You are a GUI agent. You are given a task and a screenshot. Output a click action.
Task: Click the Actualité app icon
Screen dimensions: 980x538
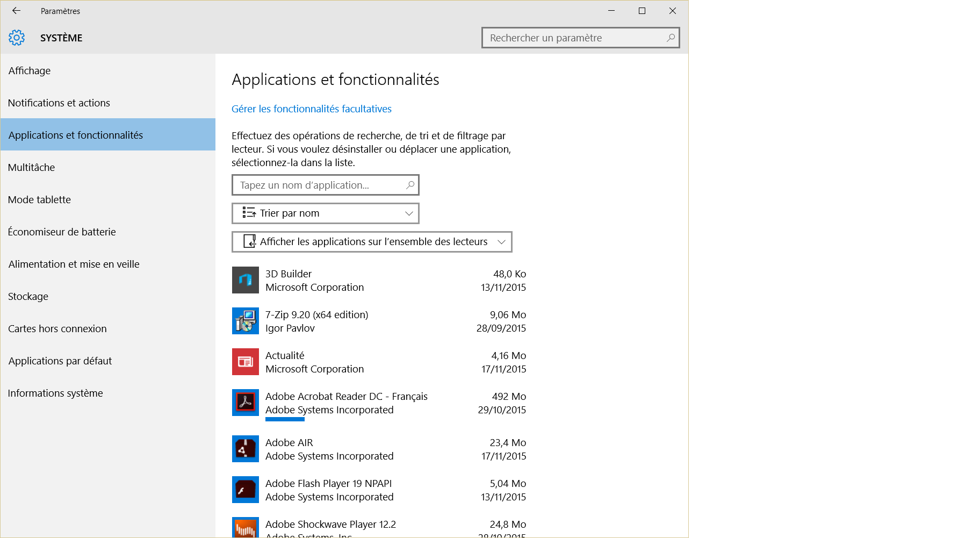click(x=246, y=362)
